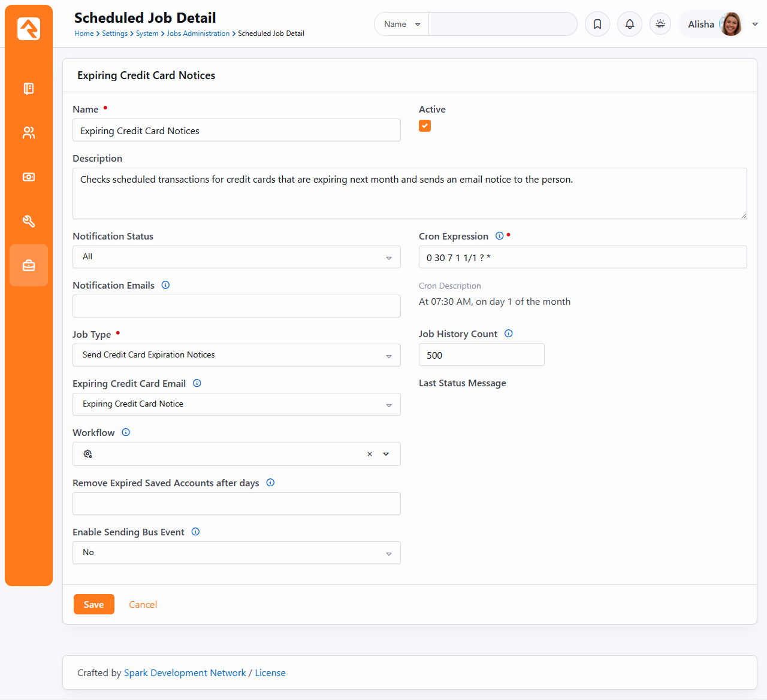This screenshot has width=767, height=700.
Task: Open the Job Type dropdown
Action: pyautogui.click(x=236, y=355)
